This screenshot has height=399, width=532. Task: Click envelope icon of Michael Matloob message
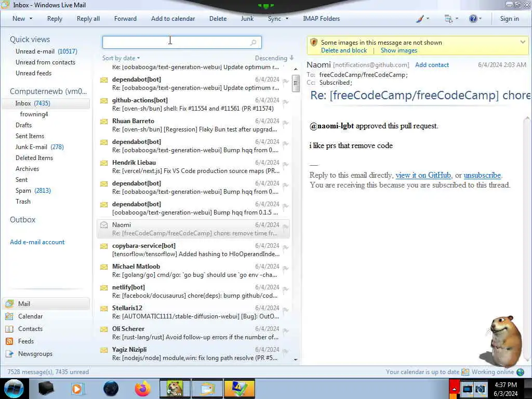pyautogui.click(x=104, y=267)
